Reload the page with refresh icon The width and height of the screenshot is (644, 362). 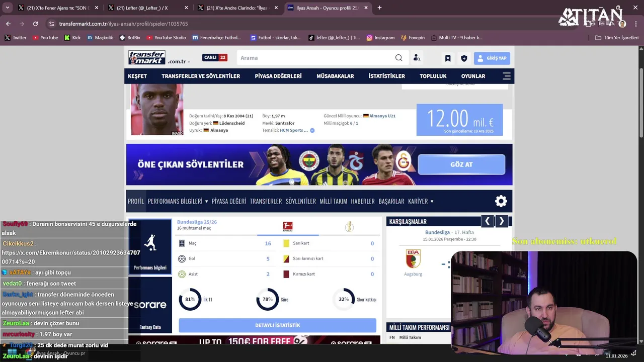click(x=35, y=24)
